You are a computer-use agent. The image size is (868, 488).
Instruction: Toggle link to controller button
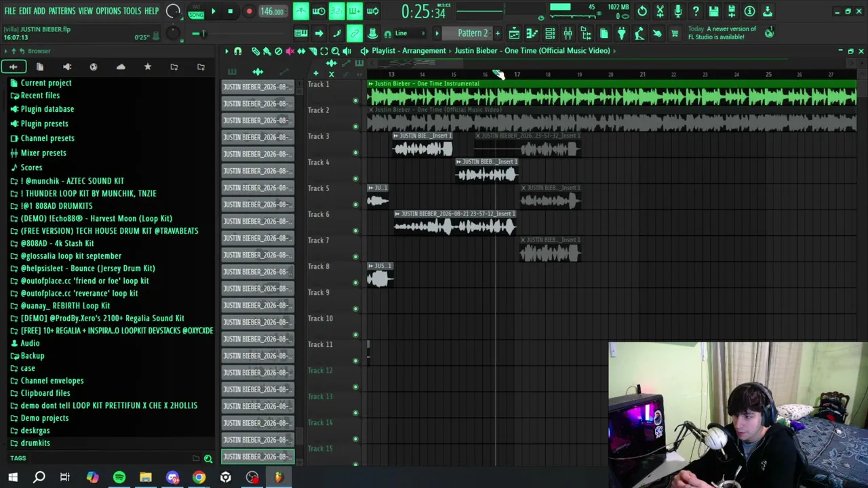[354, 33]
